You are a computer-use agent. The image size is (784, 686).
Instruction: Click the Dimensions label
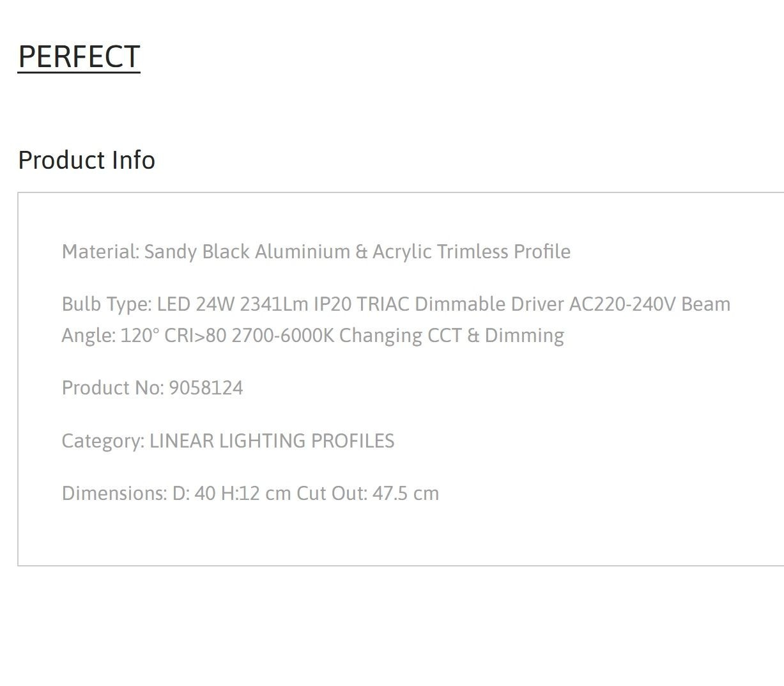point(114,494)
